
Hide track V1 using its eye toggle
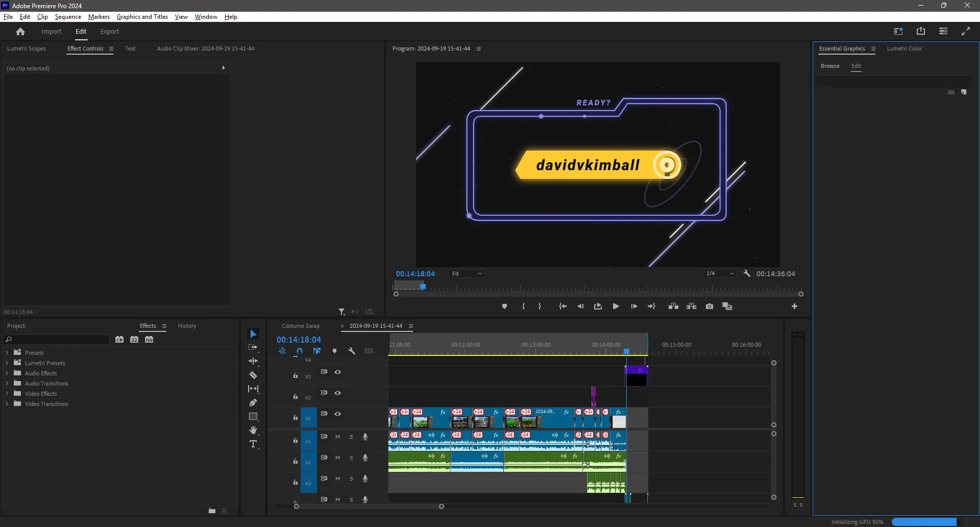pyautogui.click(x=337, y=414)
